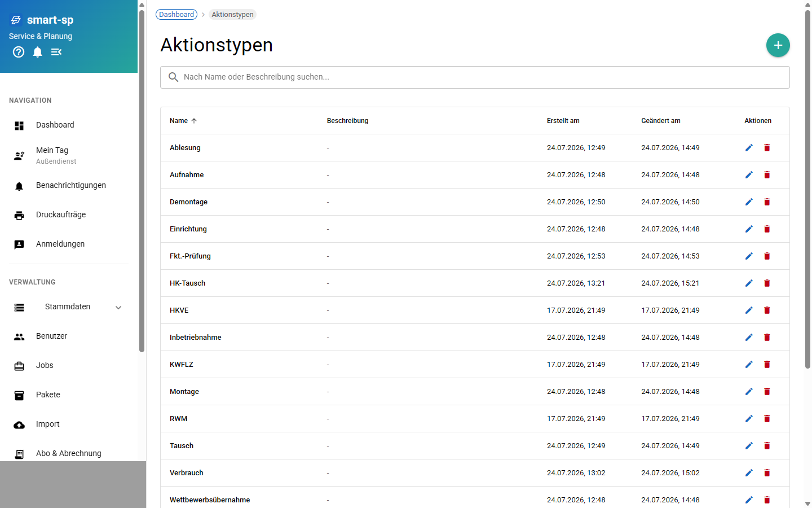Add new Aktionstyp with plus button
The height and width of the screenshot is (508, 812).
point(778,45)
